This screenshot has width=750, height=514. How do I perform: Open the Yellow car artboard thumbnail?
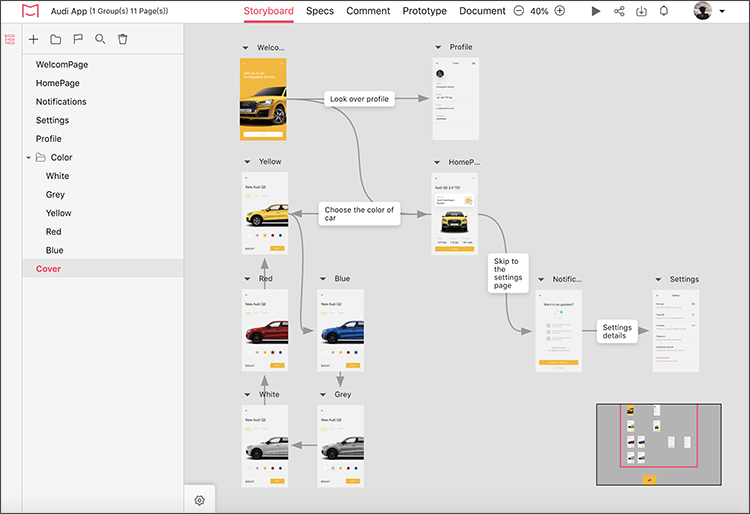[x=265, y=213]
